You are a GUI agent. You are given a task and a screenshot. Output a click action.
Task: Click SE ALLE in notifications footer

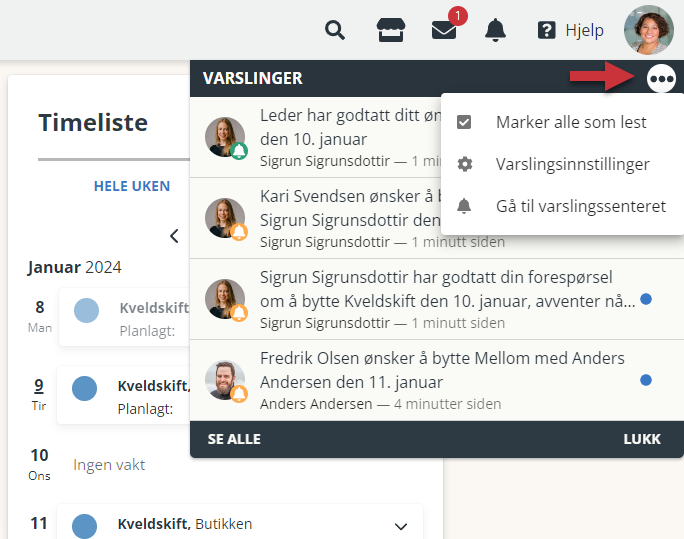pos(234,439)
